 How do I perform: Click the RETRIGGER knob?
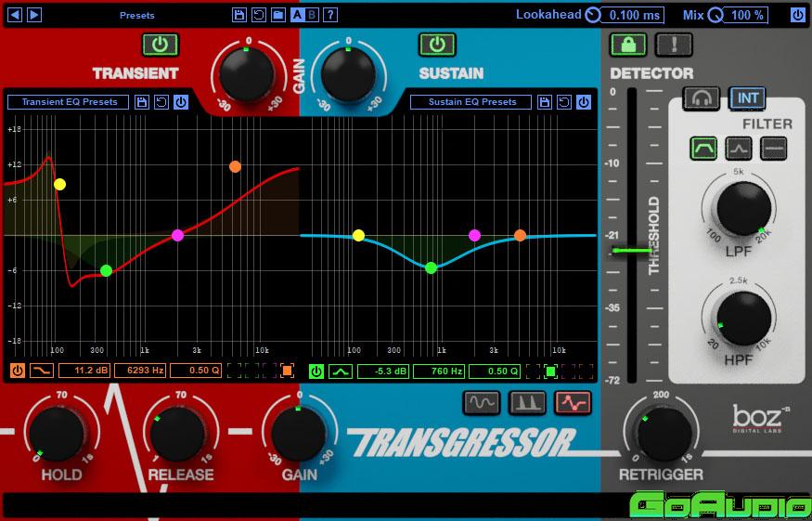[665, 434]
